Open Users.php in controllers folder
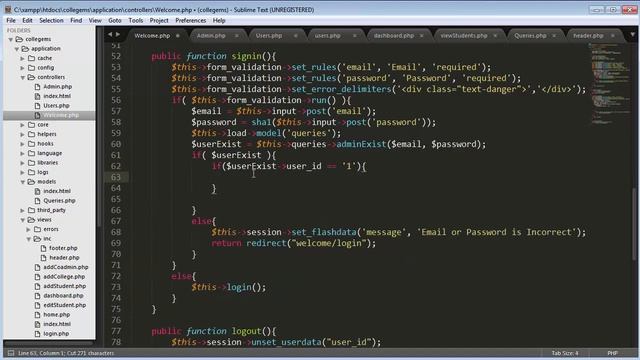Screen dimensions: 640x360 [x=56, y=106]
